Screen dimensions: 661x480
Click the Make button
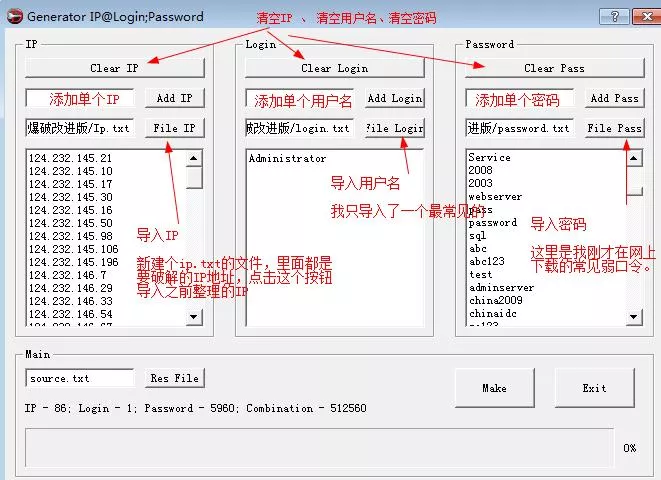pos(494,388)
